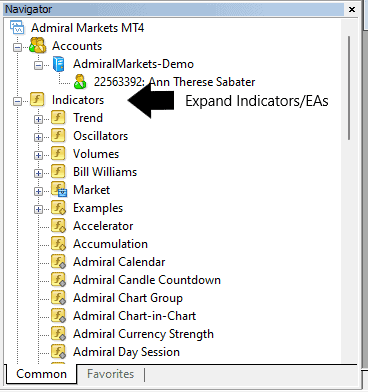Expand the Bill Williams folder
The image size is (368, 392).
coord(38,173)
